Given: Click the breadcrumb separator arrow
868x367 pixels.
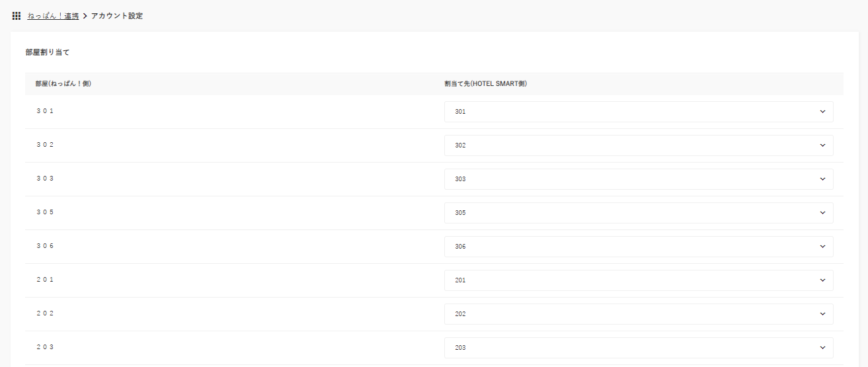Looking at the screenshot, I should click(85, 16).
